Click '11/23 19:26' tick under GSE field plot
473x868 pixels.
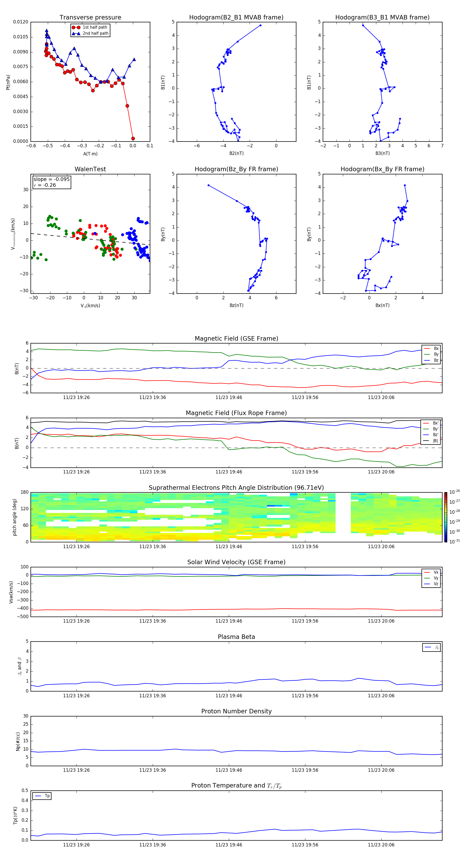click(76, 398)
